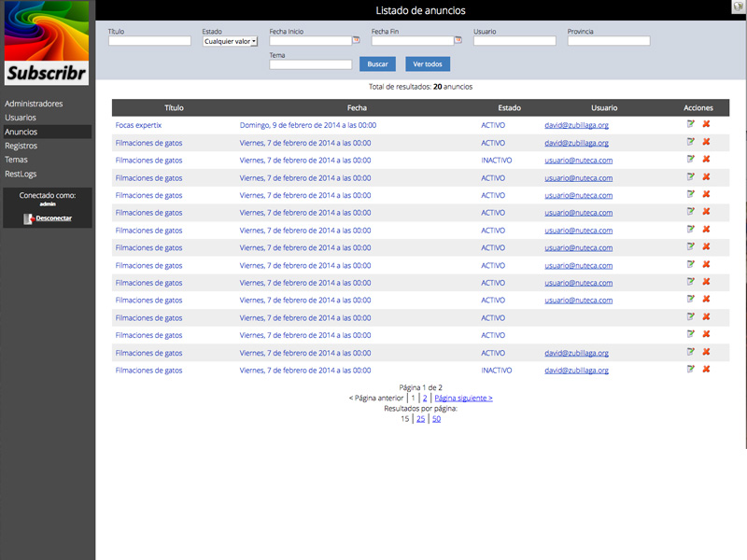Click the icon in top-right corner
The width and height of the screenshot is (747, 560).
click(738, 7)
